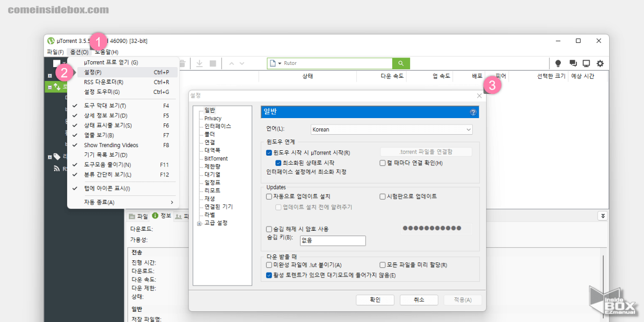Open the chat bubbles icon in toolbar
Image resolution: width=644 pixels, height=322 pixels.
coord(573,63)
